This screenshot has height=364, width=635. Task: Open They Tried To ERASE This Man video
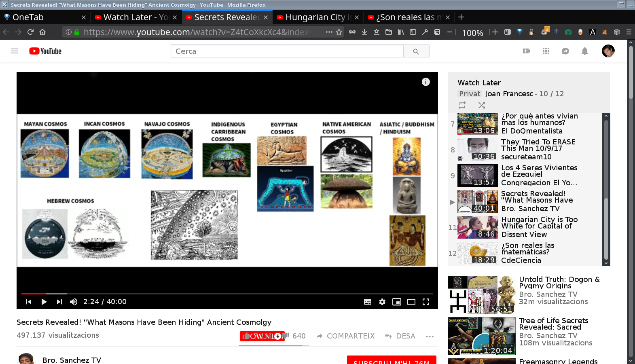(x=525, y=150)
